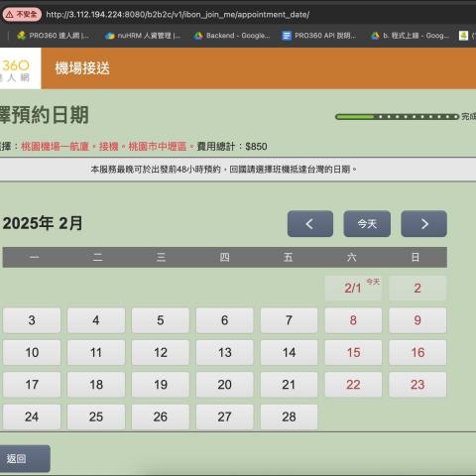This screenshot has width=476, height=476.
Task: Select February 17 on the calendar
Action: coord(32,385)
